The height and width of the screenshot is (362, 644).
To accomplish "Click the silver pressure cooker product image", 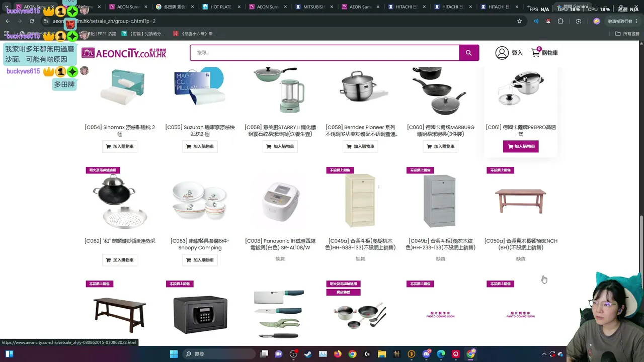I will pos(521,88).
